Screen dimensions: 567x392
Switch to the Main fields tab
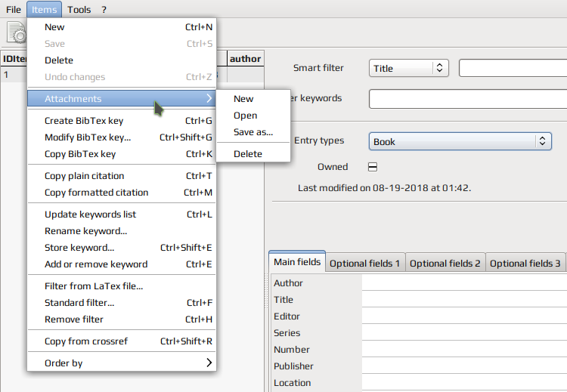pyautogui.click(x=297, y=262)
